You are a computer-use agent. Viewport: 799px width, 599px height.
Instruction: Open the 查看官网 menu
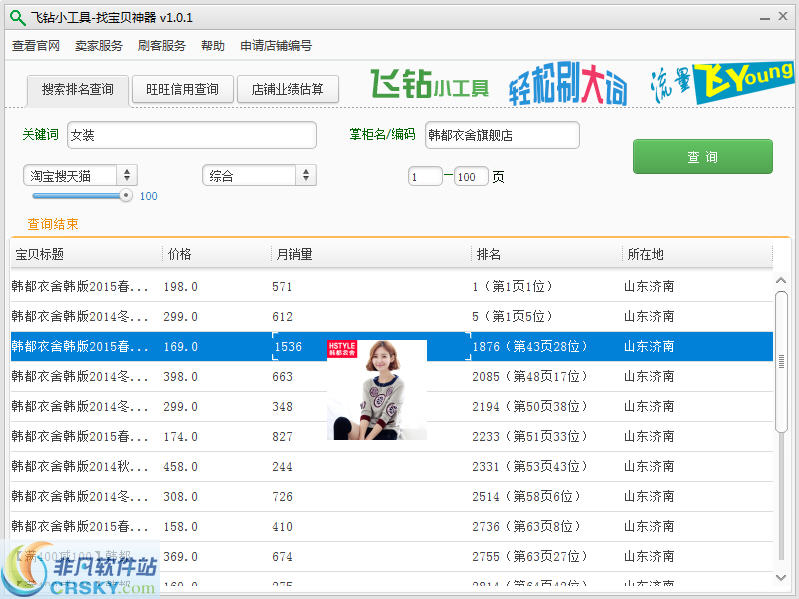tap(36, 46)
